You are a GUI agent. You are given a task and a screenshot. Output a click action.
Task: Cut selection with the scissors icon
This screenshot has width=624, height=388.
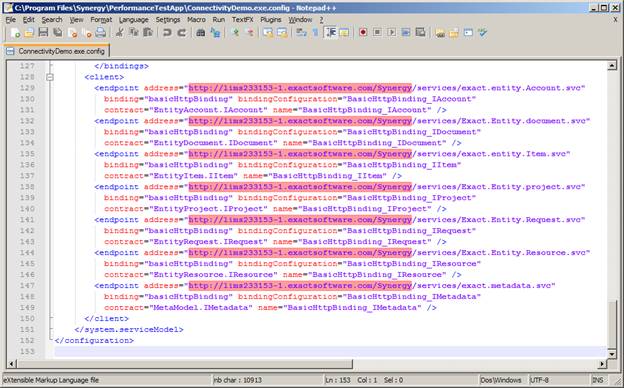click(119, 33)
